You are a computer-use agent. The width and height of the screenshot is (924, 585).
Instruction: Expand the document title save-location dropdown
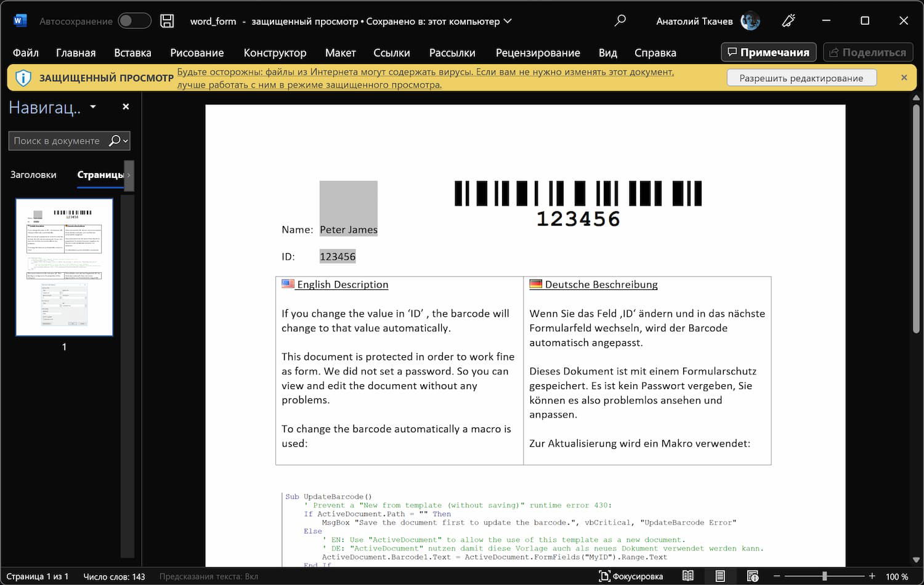point(508,21)
